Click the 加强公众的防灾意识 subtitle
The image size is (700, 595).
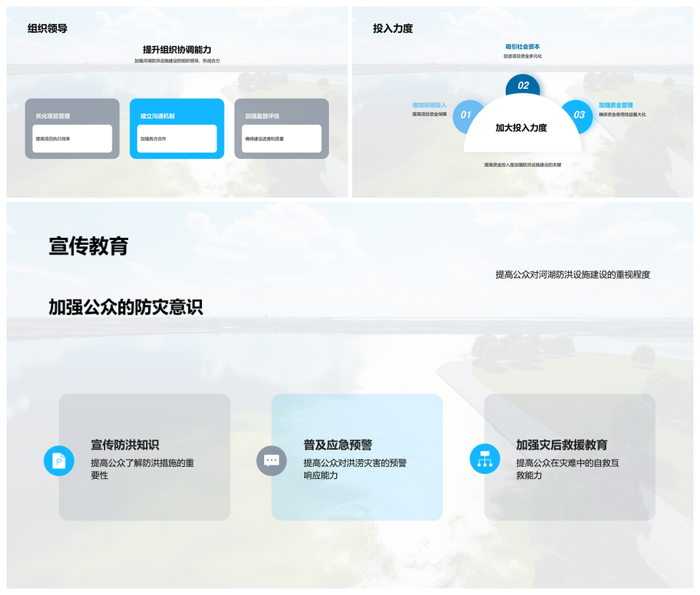125,307
